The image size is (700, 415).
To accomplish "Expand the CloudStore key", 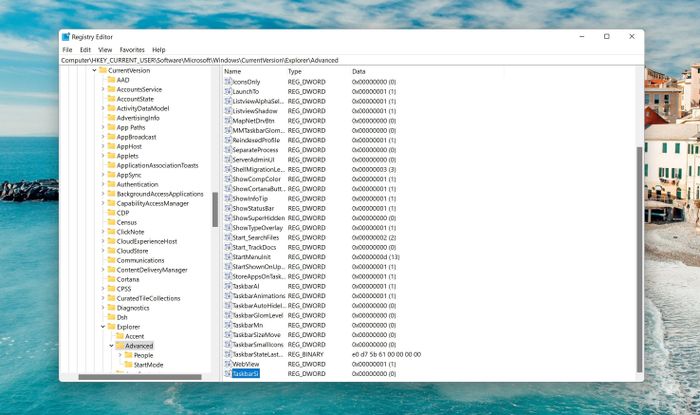I will tap(103, 251).
